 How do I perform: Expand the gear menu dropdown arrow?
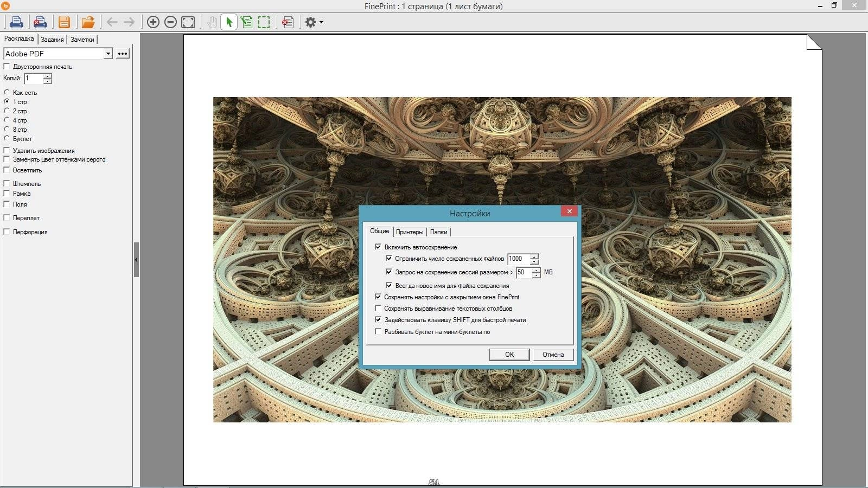click(321, 22)
